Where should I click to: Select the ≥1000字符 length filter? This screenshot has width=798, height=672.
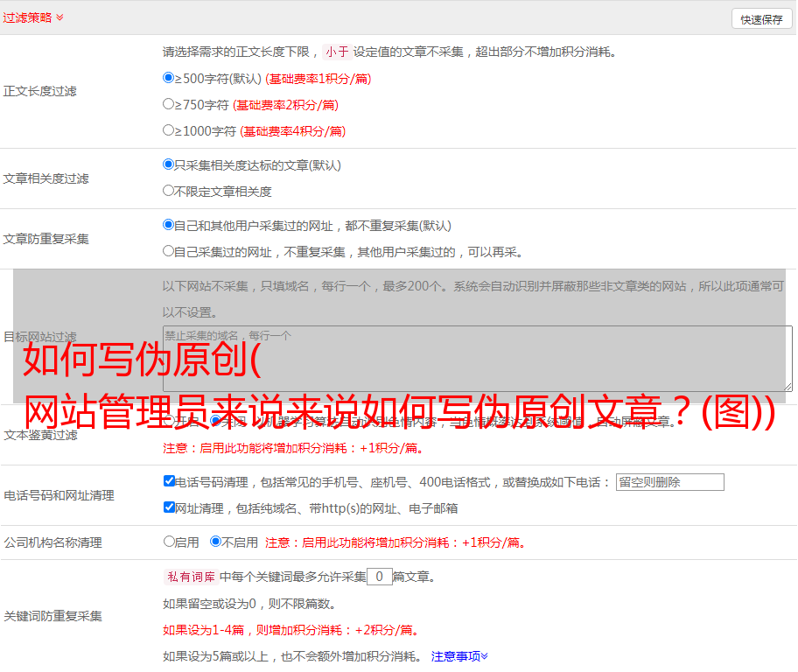(x=169, y=130)
